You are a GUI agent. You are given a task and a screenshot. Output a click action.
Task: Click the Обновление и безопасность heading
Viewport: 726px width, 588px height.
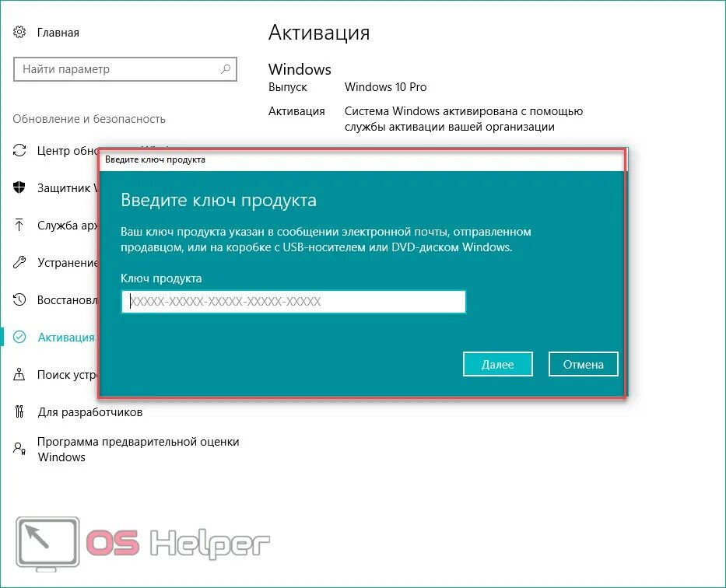(89, 119)
